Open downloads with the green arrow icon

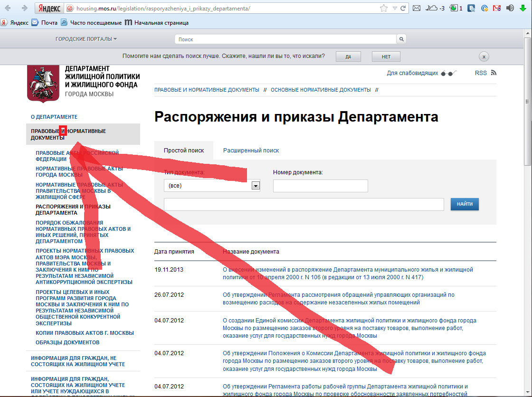pos(523,8)
